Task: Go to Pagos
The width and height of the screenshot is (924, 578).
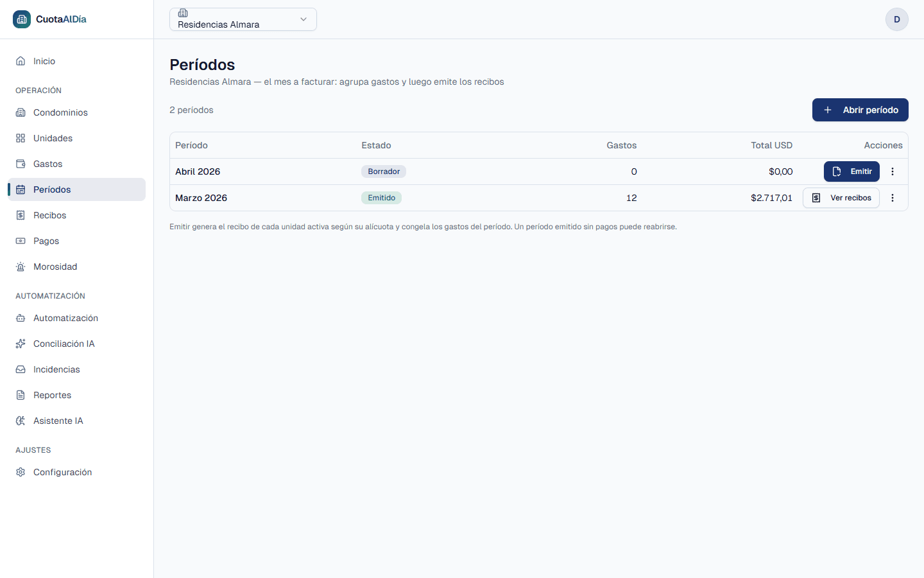Action: click(77, 241)
